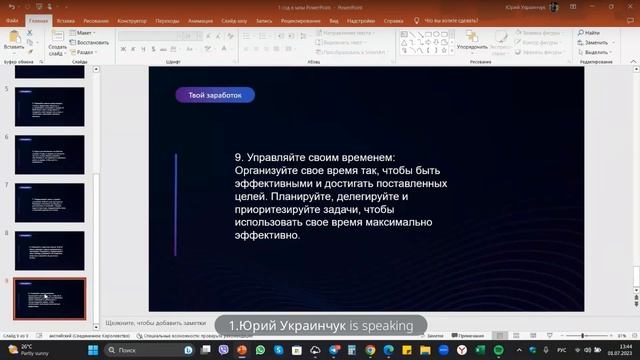Open WhatsApp from the taskbar

pos(260,350)
